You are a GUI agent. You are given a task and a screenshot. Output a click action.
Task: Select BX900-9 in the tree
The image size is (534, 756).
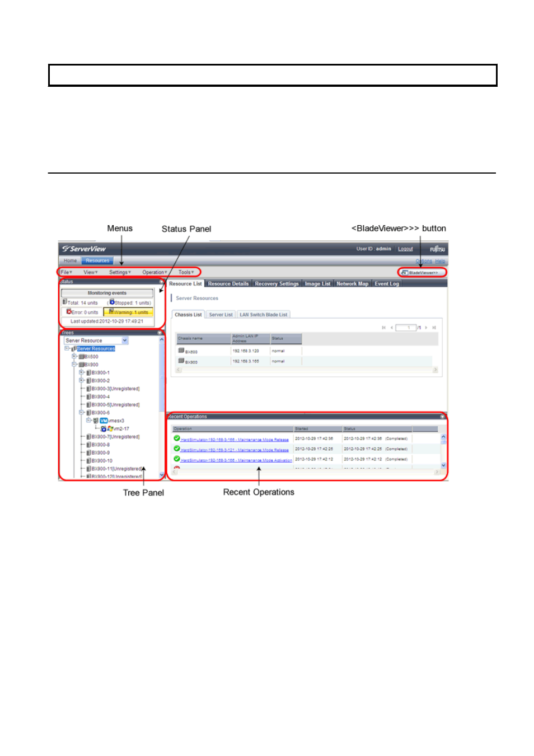tap(101, 452)
